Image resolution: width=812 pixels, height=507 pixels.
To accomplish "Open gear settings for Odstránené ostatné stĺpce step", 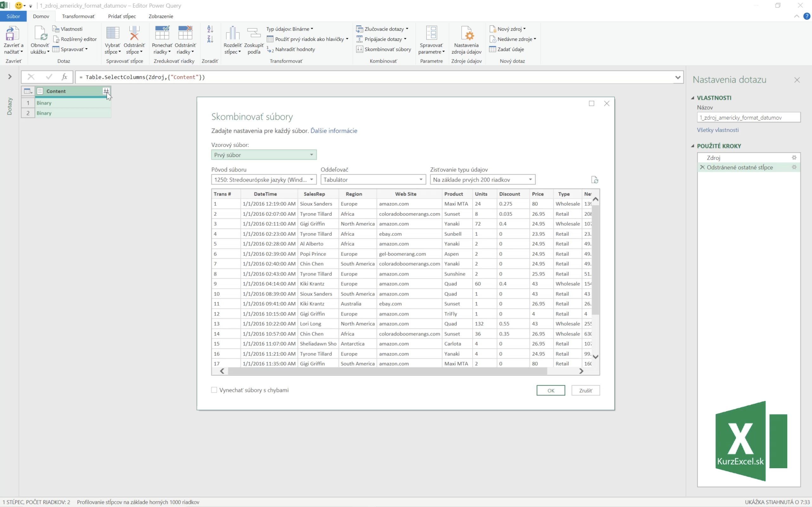I will [794, 167].
